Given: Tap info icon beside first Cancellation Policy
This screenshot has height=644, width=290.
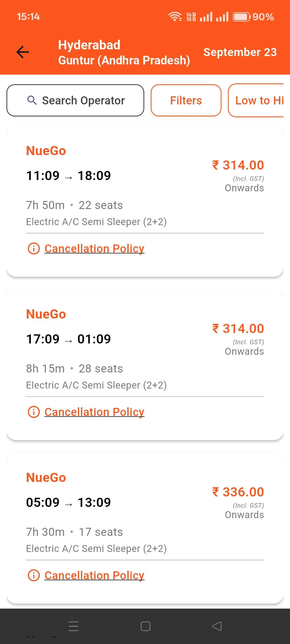Looking at the screenshot, I should point(34,248).
